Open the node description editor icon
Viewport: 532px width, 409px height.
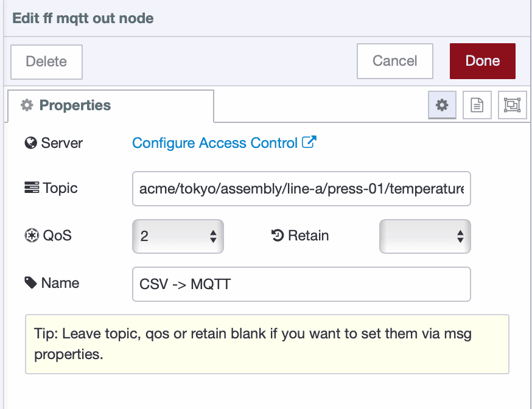477,105
